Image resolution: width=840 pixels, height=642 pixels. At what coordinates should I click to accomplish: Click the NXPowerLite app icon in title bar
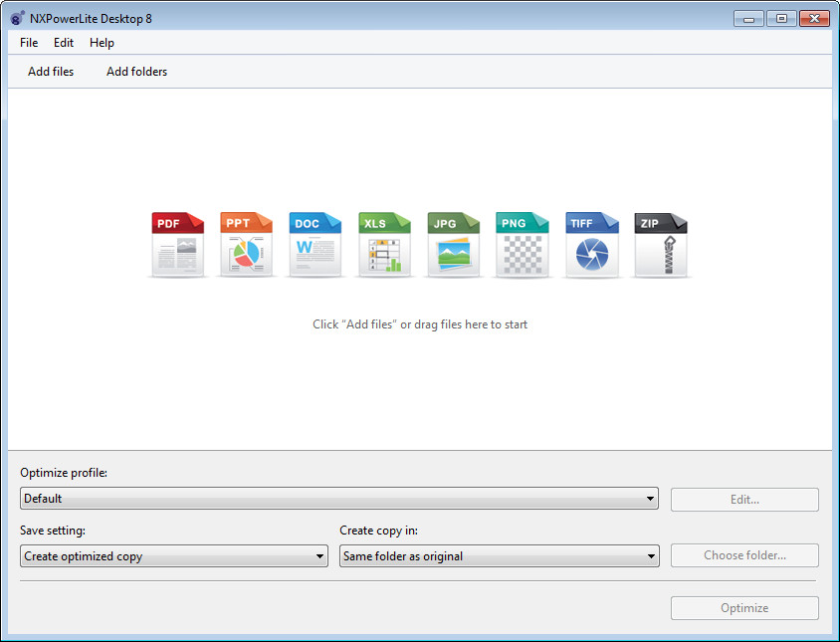(x=17, y=18)
